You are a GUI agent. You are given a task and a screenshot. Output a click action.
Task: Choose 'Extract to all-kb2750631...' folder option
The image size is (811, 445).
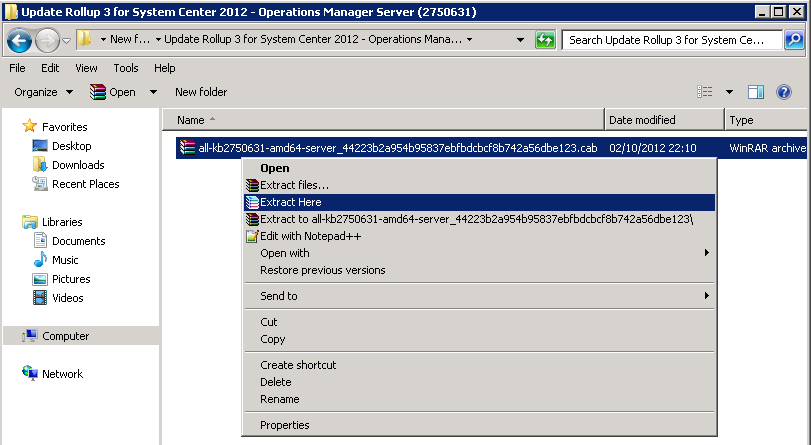(479, 219)
